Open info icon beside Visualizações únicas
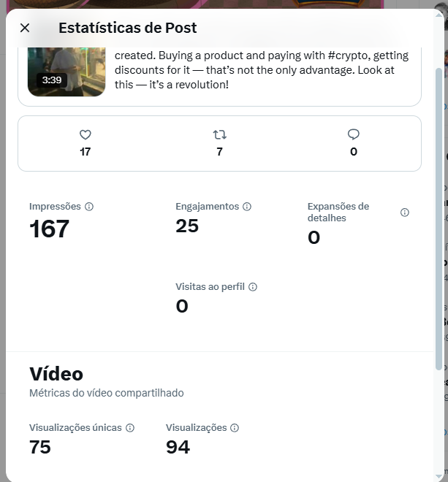 [x=130, y=428]
